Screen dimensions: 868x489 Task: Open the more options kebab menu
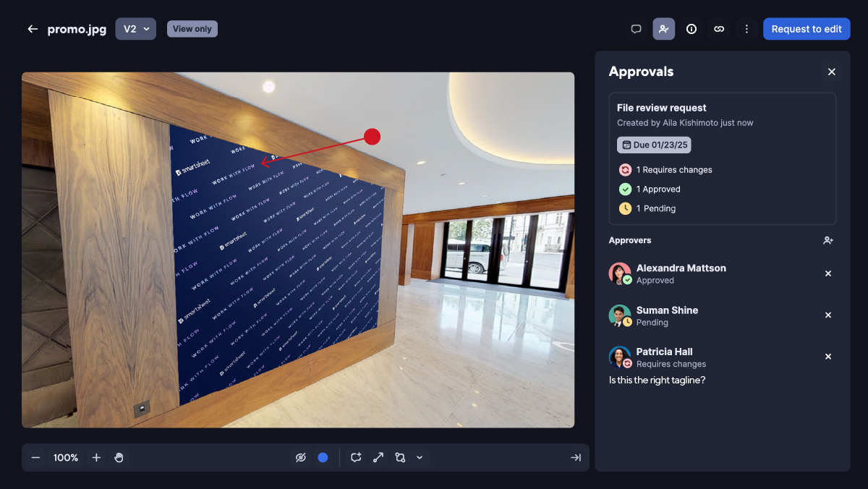[x=746, y=29]
